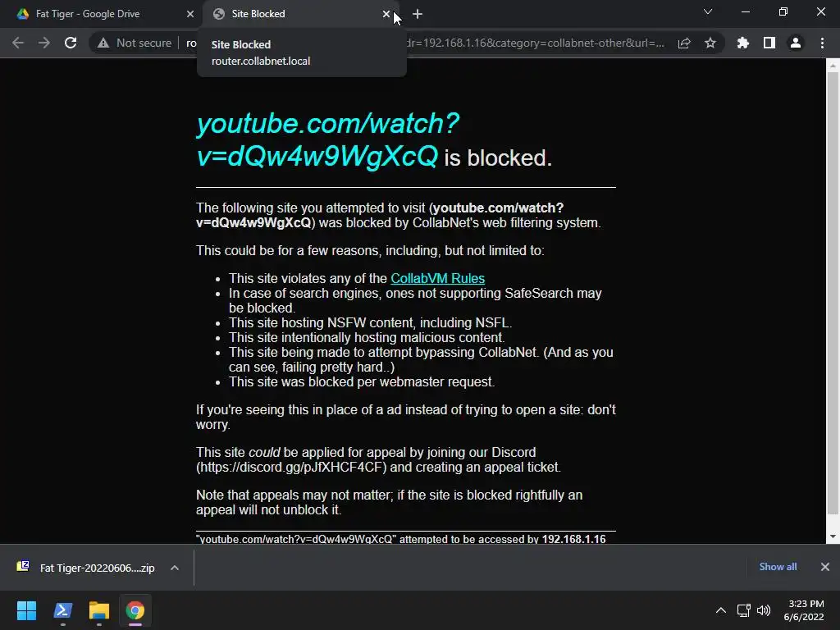Viewport: 840px width, 630px height.
Task: Restore down the Chrome window
Action: point(783,11)
